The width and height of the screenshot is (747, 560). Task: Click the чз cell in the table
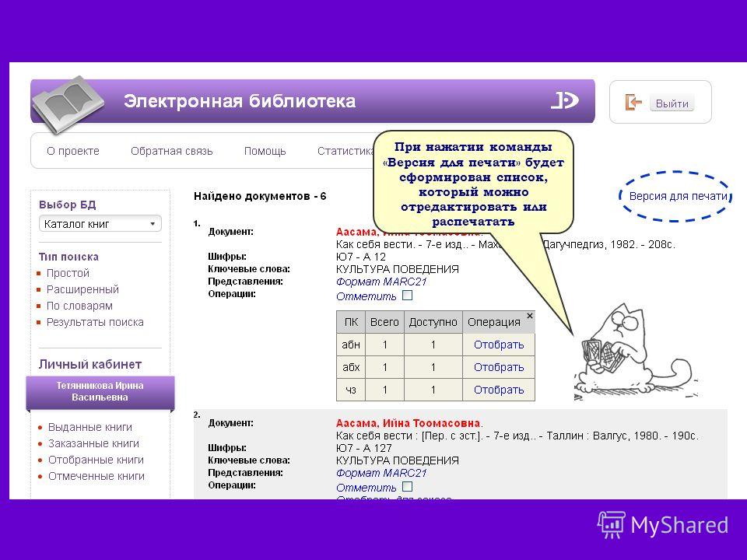[351, 390]
